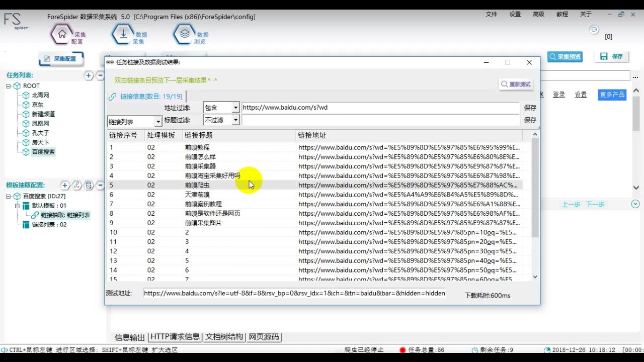Screen dimensions: 644x362
Task: Select the 新建频道 task
Action: [x=43, y=114]
